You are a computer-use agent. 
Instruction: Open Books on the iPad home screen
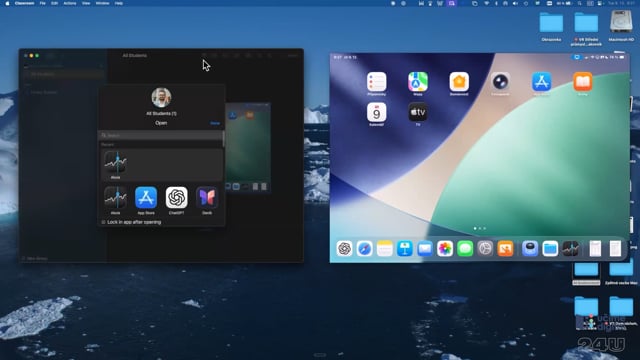click(x=582, y=82)
